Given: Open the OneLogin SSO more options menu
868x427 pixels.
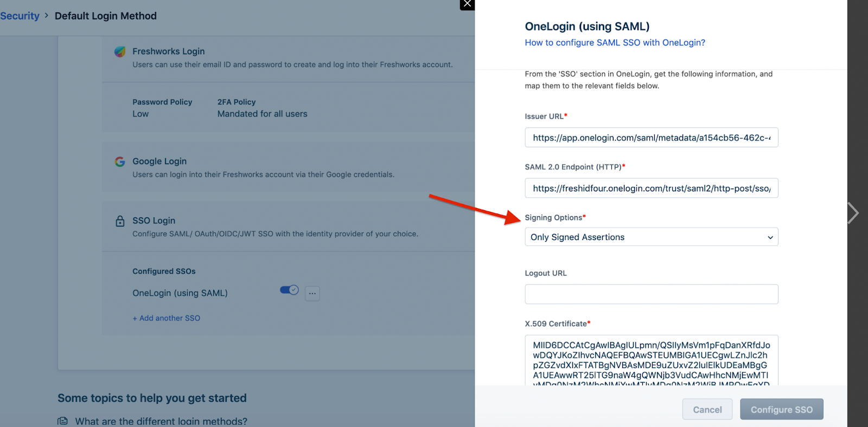Looking at the screenshot, I should coord(312,293).
